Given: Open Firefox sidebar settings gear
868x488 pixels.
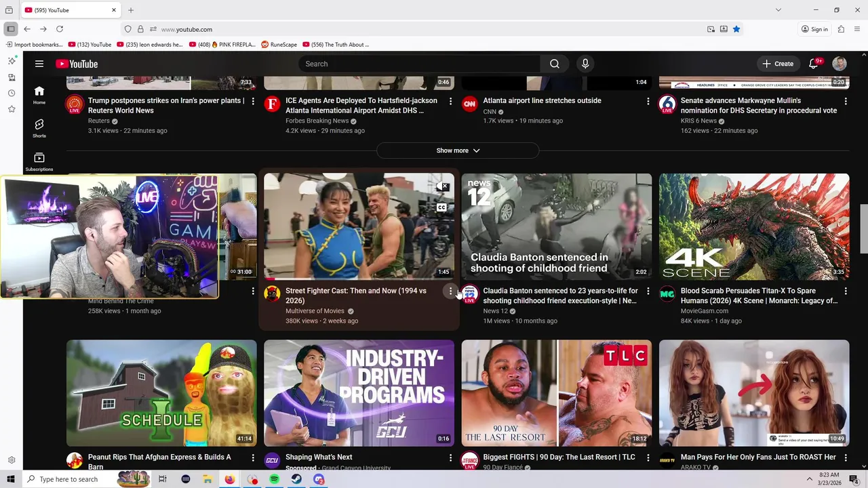Looking at the screenshot, I should 12,460.
